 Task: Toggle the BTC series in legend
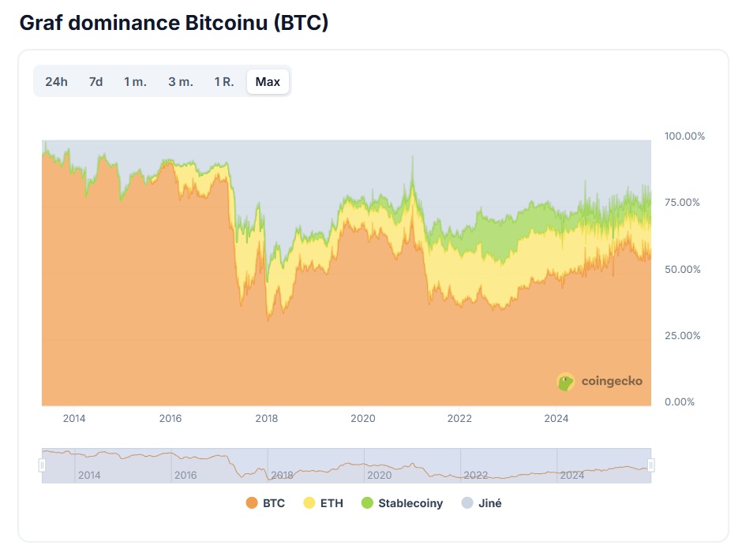274,503
